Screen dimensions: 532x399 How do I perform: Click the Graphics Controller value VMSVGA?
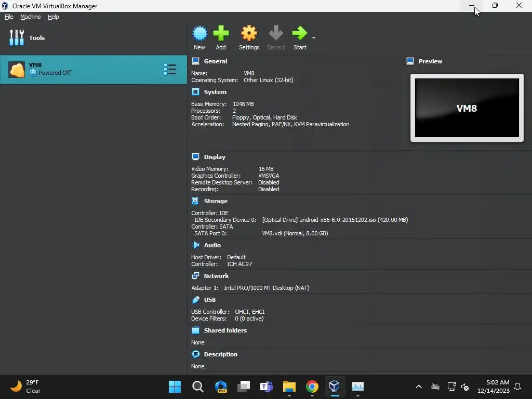coord(269,176)
